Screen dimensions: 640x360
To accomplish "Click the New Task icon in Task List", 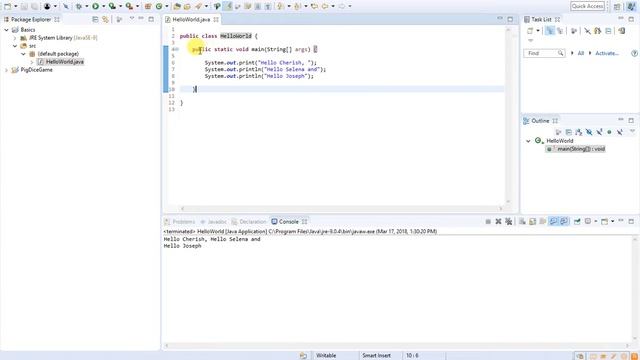I will [530, 31].
